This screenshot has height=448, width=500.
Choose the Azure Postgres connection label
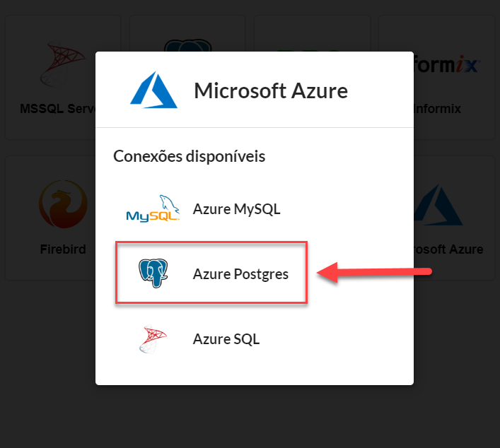click(x=240, y=274)
